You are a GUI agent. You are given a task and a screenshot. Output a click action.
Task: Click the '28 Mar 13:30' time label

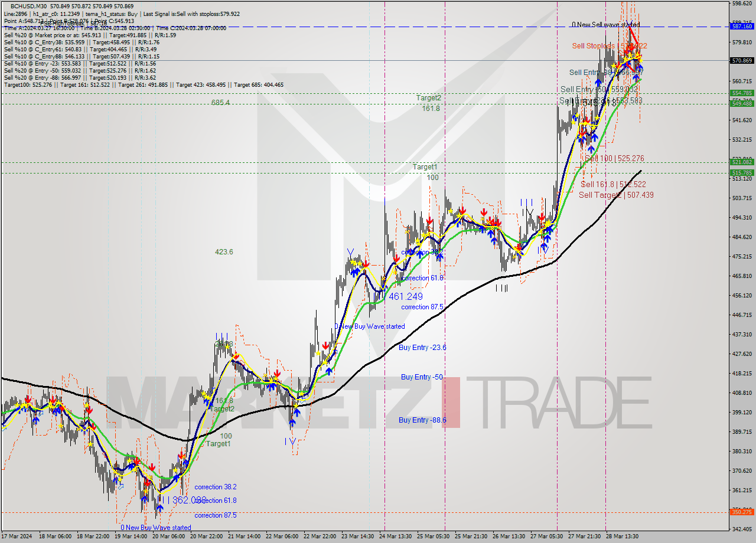click(x=623, y=537)
